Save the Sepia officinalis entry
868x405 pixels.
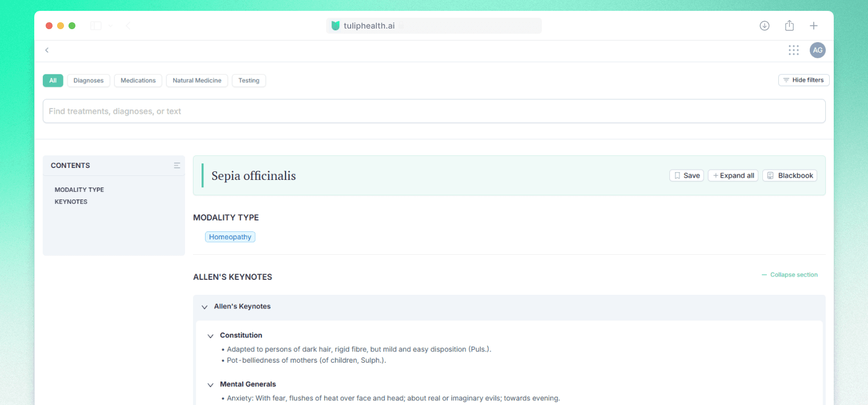[686, 175]
